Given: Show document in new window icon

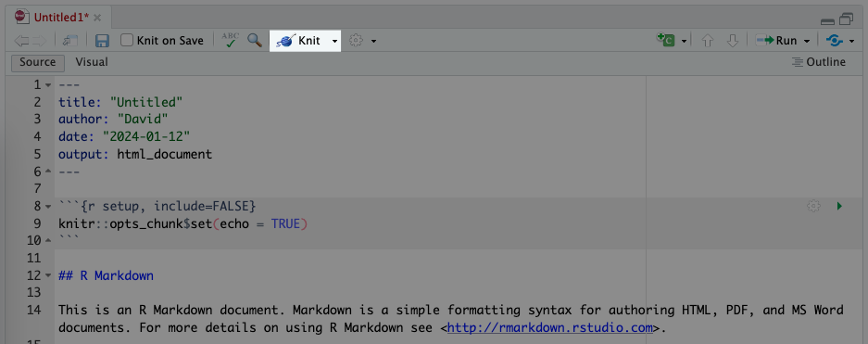Looking at the screenshot, I should point(70,41).
